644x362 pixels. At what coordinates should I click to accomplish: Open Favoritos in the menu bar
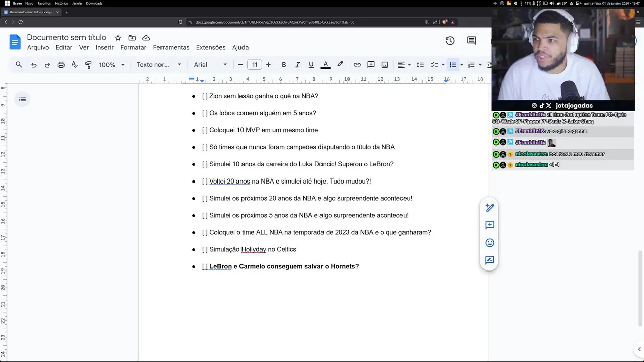[x=44, y=3]
